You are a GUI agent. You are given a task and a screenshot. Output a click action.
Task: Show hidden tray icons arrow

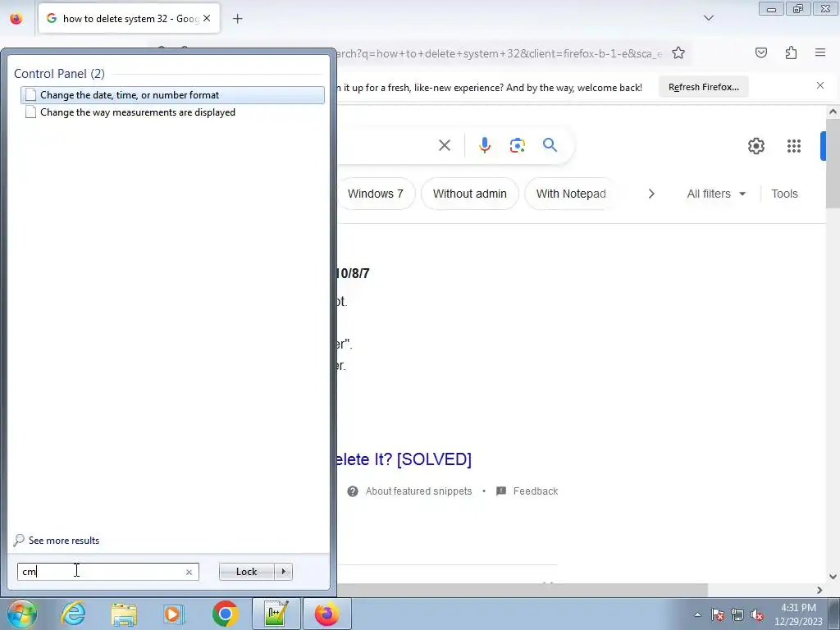[697, 614]
